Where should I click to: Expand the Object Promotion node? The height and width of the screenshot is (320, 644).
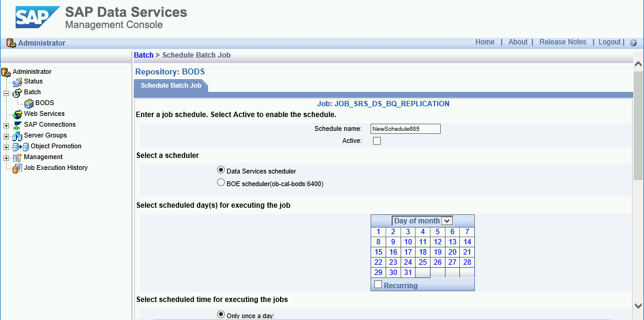pyautogui.click(x=6, y=147)
